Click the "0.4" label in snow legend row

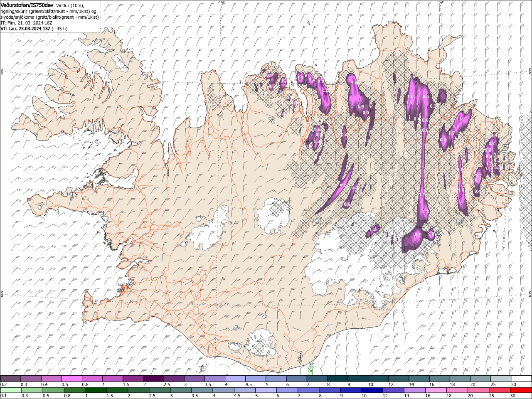pos(44,384)
